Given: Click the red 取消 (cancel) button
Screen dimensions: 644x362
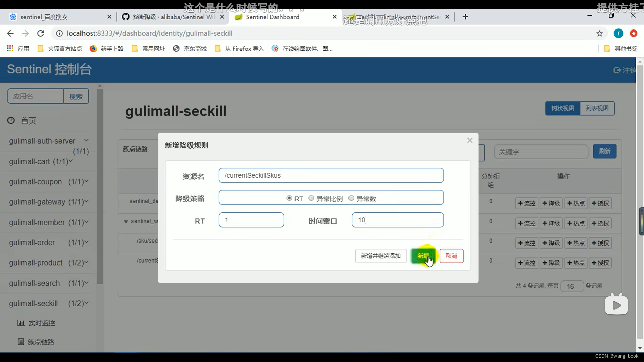Looking at the screenshot, I should [451, 256].
